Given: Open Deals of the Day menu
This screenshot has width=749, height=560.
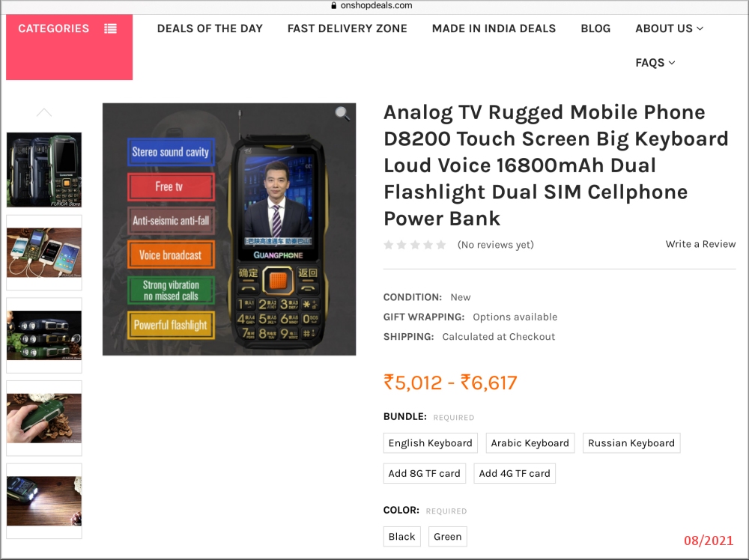Looking at the screenshot, I should pyautogui.click(x=210, y=28).
